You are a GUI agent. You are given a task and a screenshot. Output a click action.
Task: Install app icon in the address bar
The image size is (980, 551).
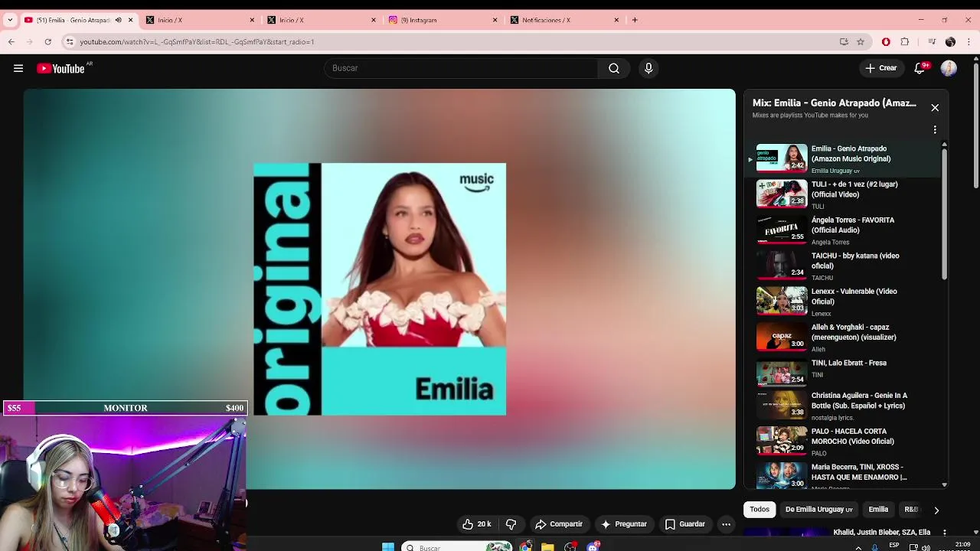844,42
